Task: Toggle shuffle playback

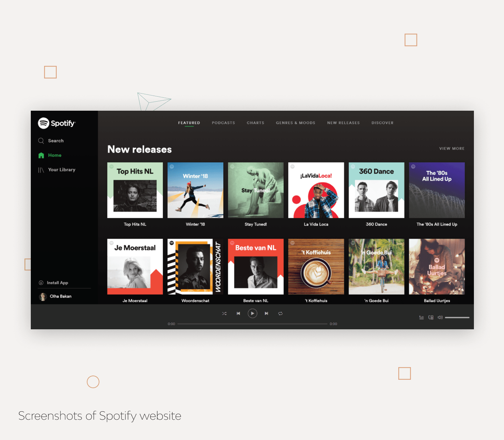Action: pyautogui.click(x=224, y=314)
